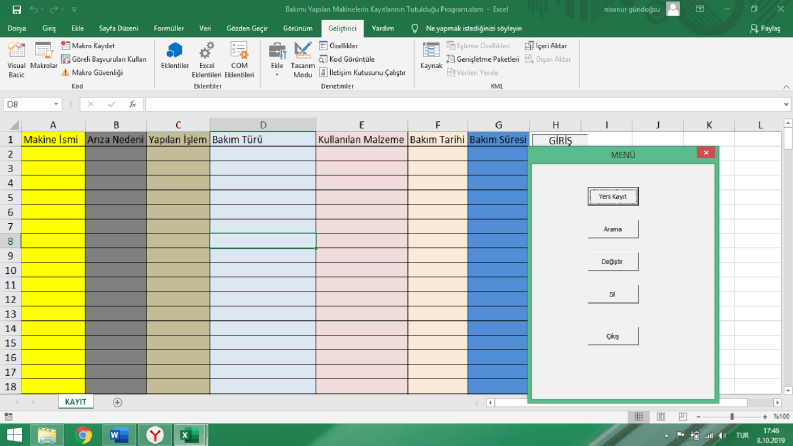Start recording with Makro Kaydet
This screenshot has height=446, width=793.
click(87, 46)
